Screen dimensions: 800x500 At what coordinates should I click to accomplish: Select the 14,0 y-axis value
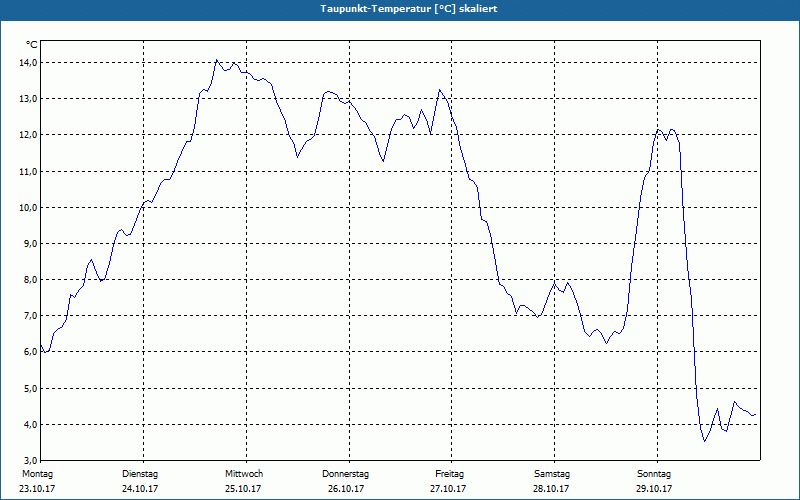point(28,62)
